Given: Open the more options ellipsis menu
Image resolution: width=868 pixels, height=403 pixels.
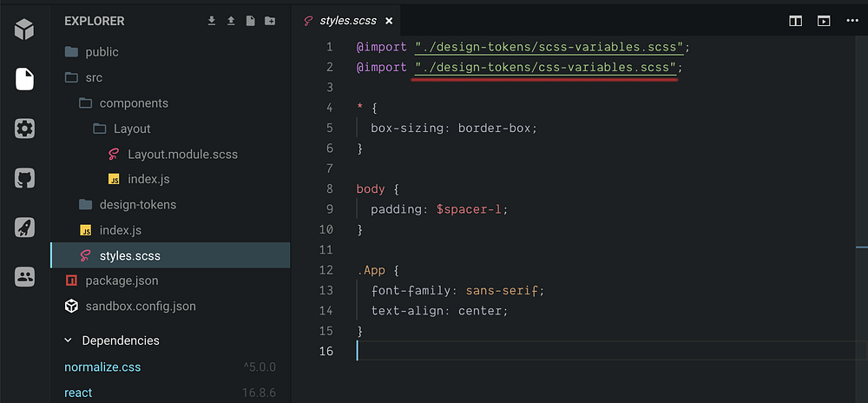Looking at the screenshot, I should click(x=852, y=21).
